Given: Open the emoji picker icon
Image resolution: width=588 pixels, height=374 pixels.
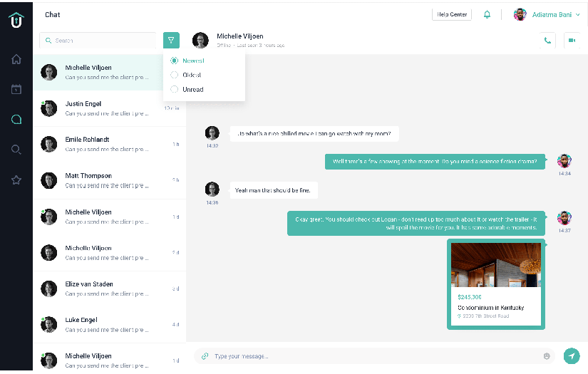Looking at the screenshot, I should (x=547, y=356).
